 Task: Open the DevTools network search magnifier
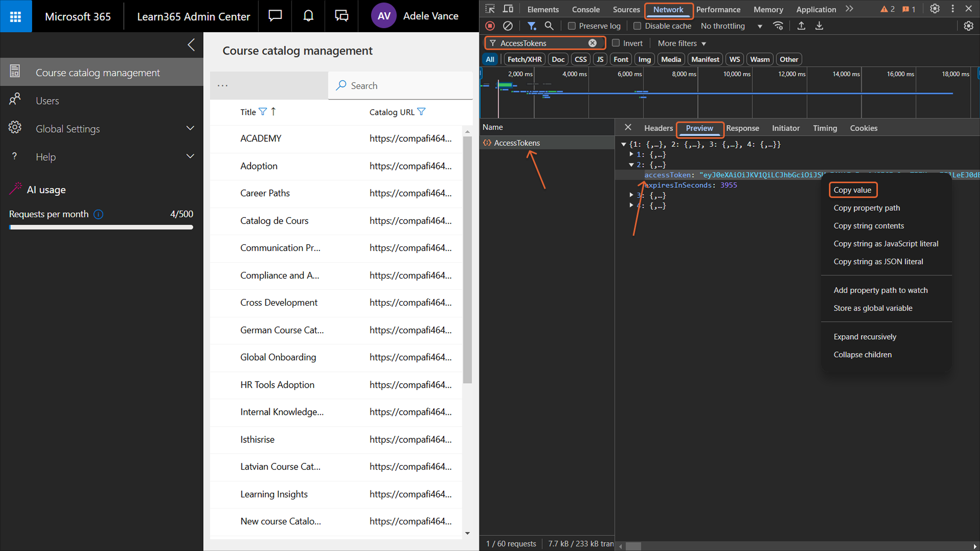[549, 26]
